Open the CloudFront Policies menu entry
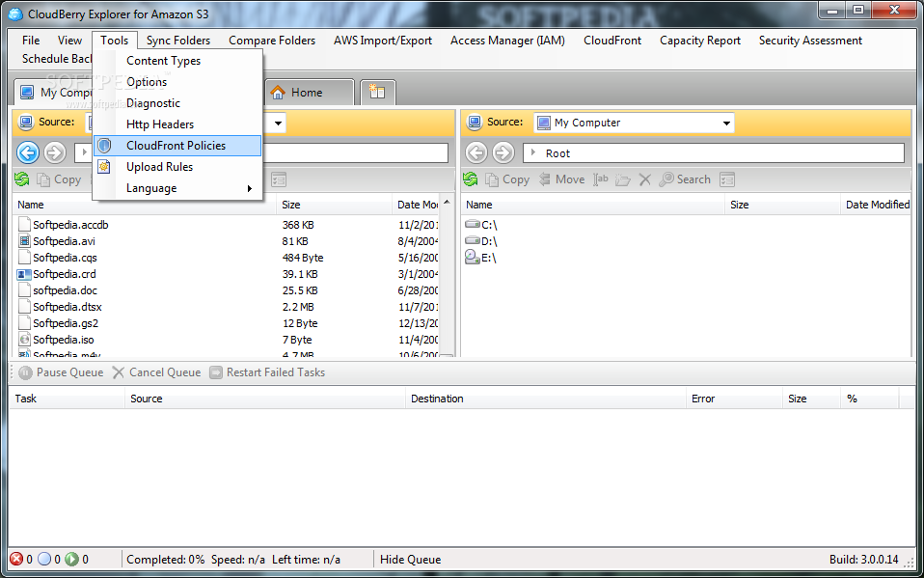Viewport: 924px width, 578px height. (177, 146)
